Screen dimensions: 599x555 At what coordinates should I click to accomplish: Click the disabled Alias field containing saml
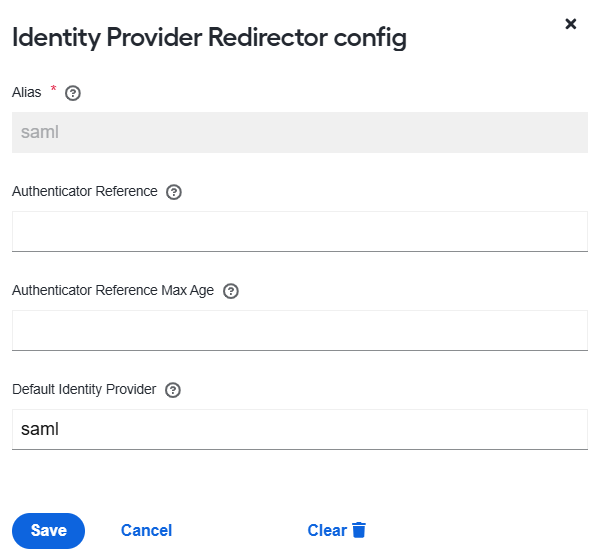click(x=300, y=133)
